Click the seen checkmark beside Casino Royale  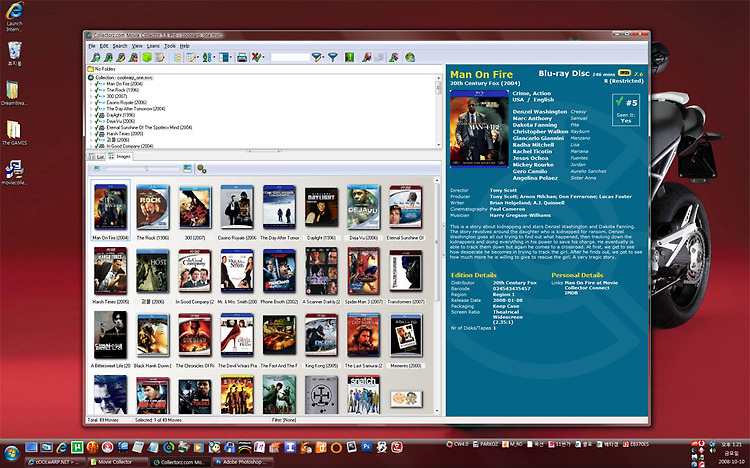click(x=97, y=102)
